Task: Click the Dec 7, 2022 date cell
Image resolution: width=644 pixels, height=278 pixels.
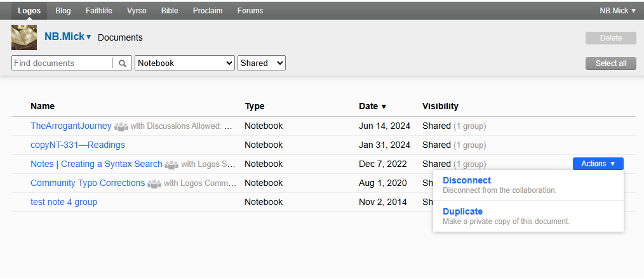Action: click(382, 164)
